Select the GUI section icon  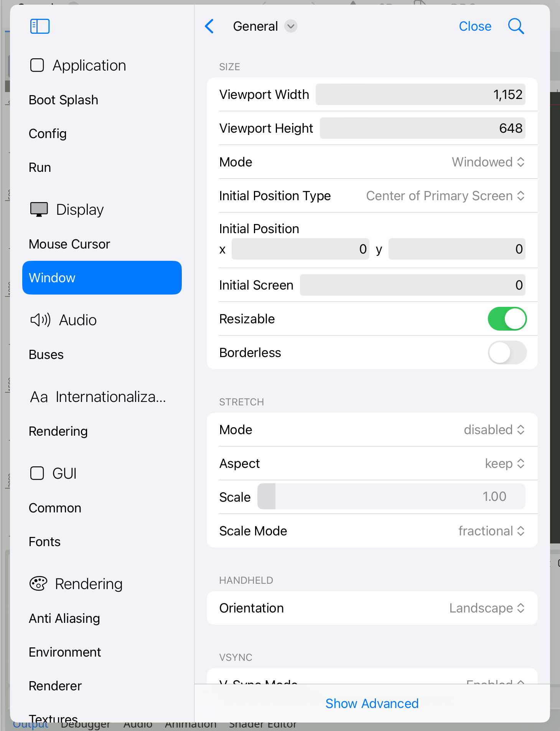tap(37, 473)
